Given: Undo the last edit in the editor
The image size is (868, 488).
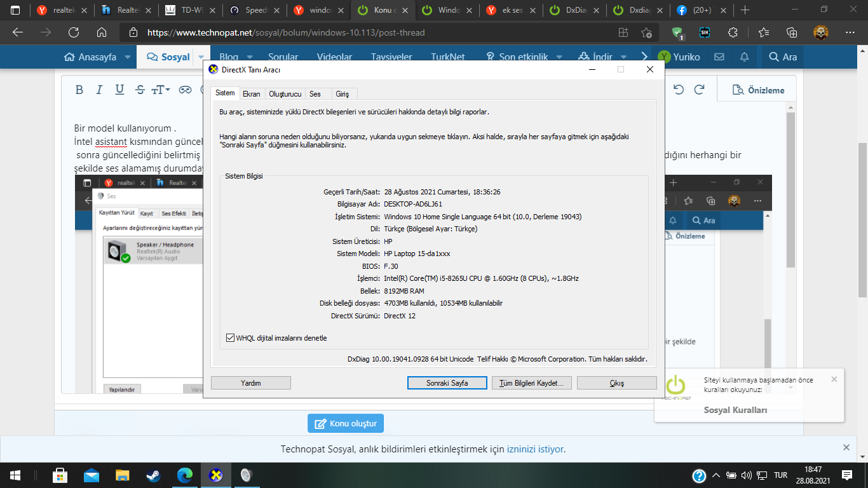Looking at the screenshot, I should (679, 90).
